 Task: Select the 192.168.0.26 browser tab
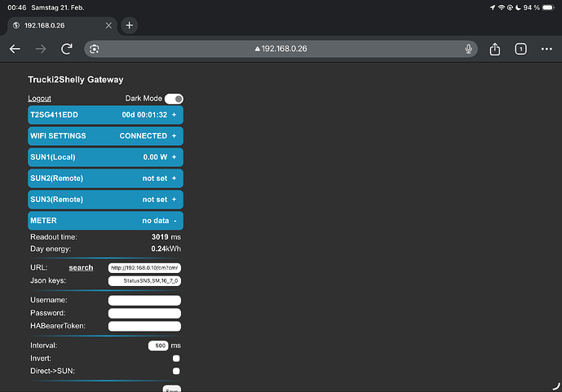point(61,25)
